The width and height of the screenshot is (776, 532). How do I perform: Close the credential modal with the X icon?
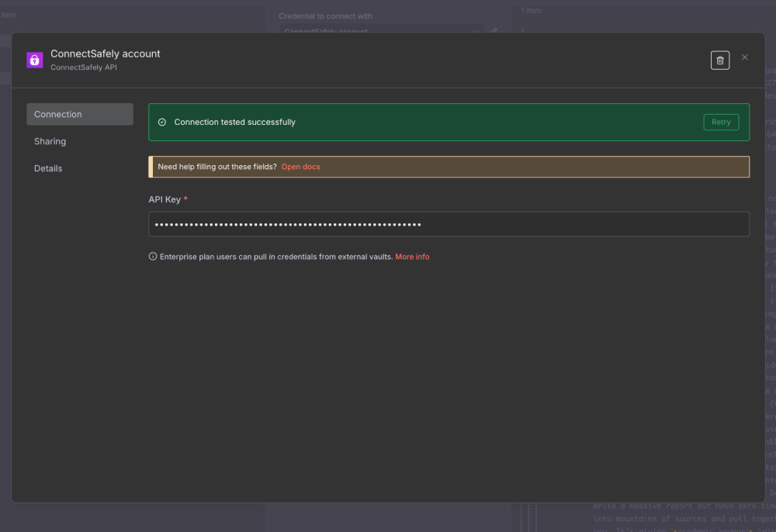tap(744, 57)
